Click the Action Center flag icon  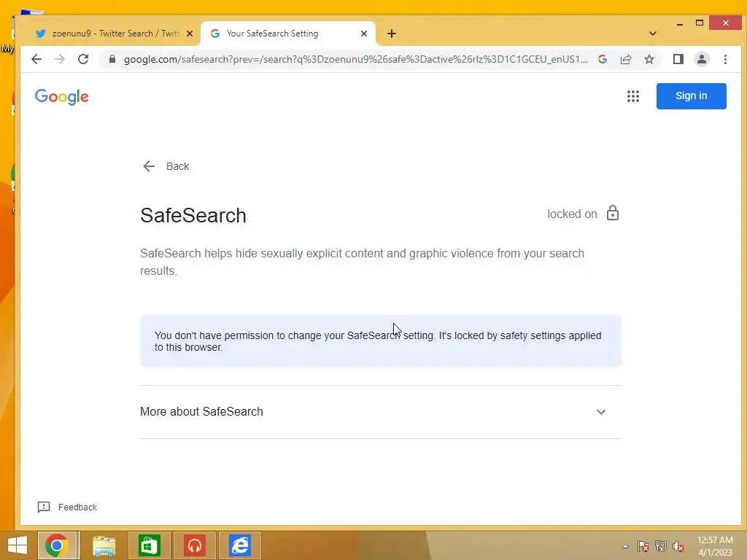[643, 546]
